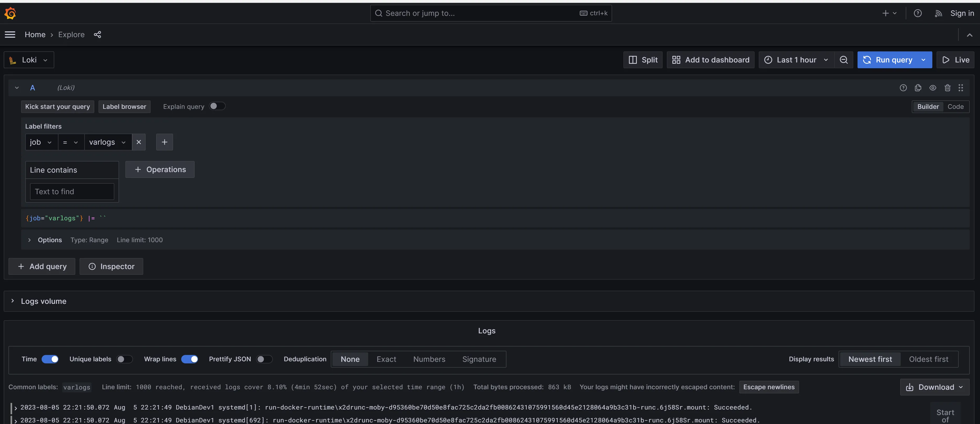Open the Loki data source picker
Screen dimensions: 980x424
coord(29,60)
